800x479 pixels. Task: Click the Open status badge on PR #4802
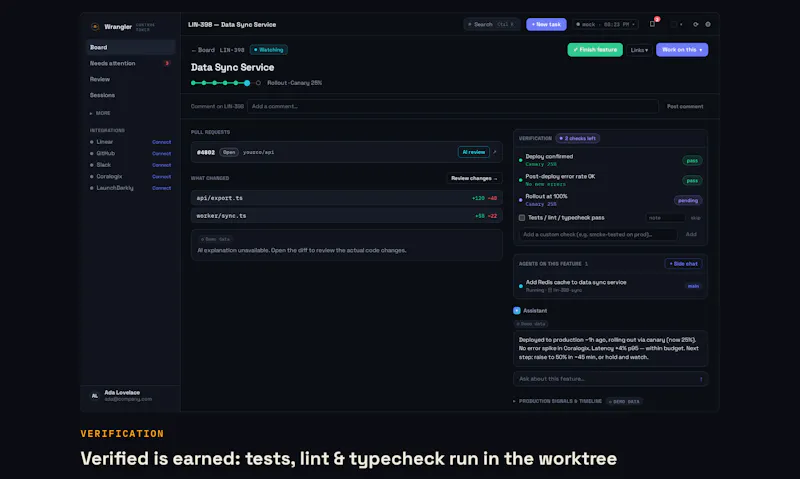coord(229,152)
